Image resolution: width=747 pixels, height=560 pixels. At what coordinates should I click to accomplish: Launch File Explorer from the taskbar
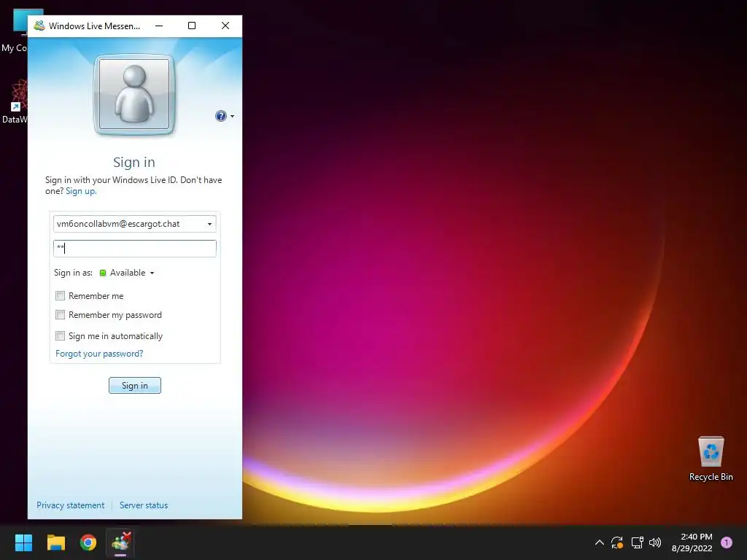[x=55, y=542]
